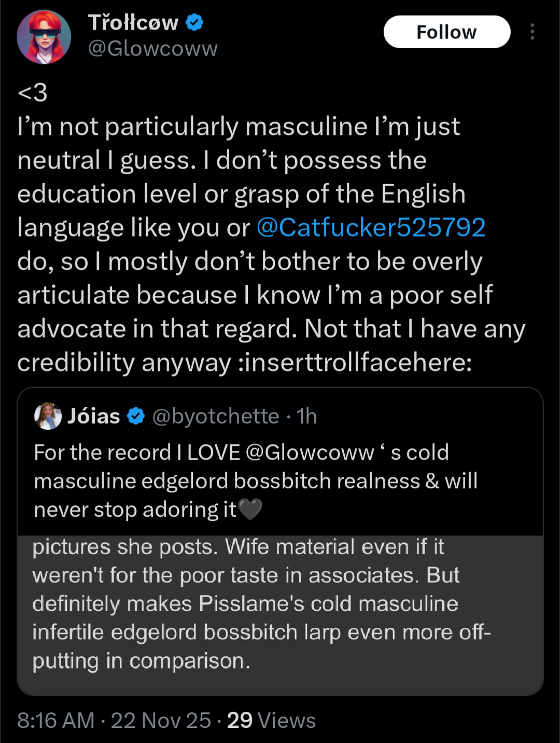Image resolution: width=560 pixels, height=743 pixels.
Task: Click the verified badge next to Jóias
Action: click(136, 416)
